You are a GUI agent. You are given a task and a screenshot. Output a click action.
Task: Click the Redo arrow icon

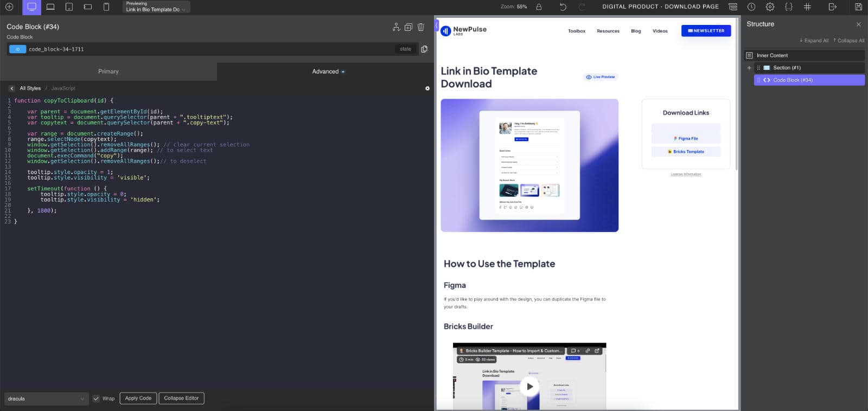coord(582,7)
